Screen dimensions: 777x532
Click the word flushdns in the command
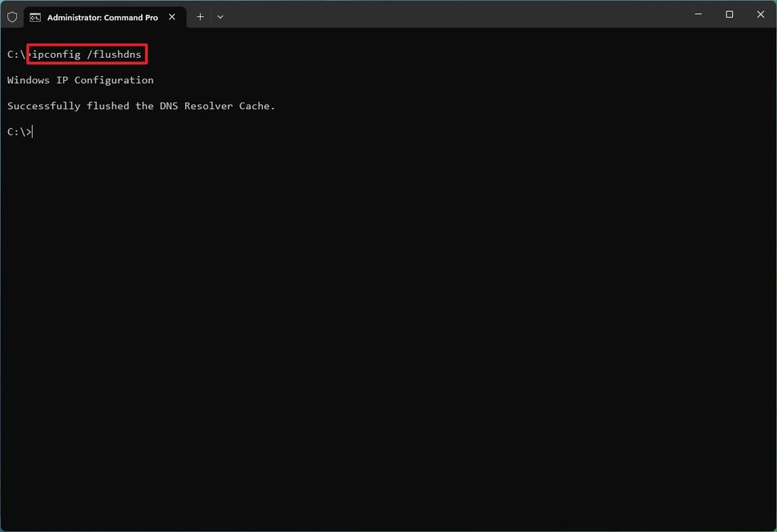click(x=116, y=54)
